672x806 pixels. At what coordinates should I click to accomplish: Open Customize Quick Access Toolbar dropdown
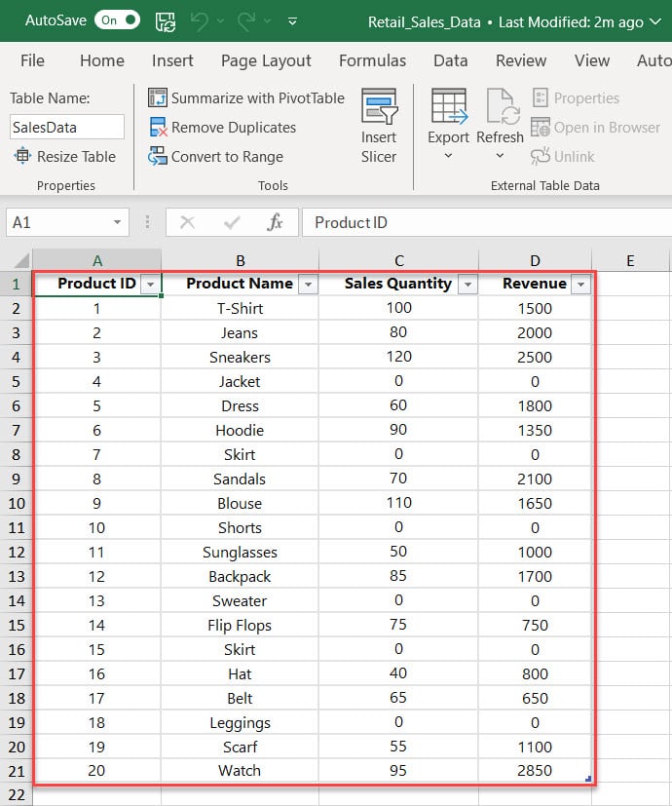point(292,21)
